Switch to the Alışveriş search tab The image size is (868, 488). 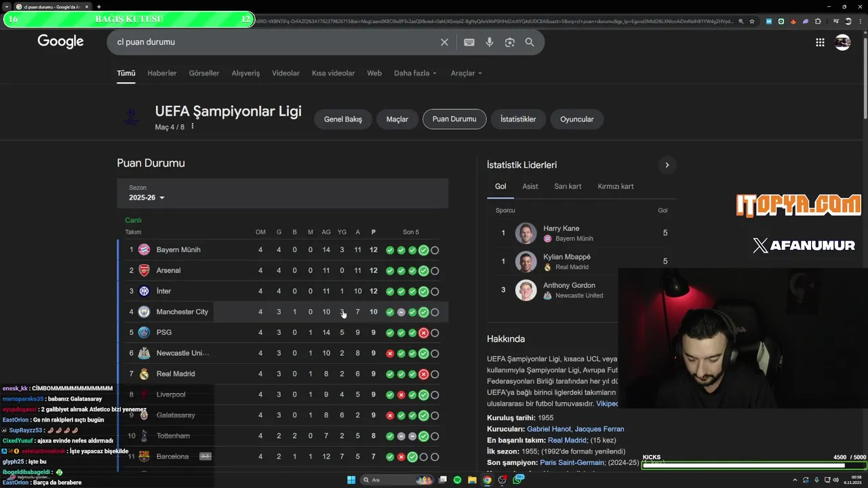pyautogui.click(x=245, y=73)
